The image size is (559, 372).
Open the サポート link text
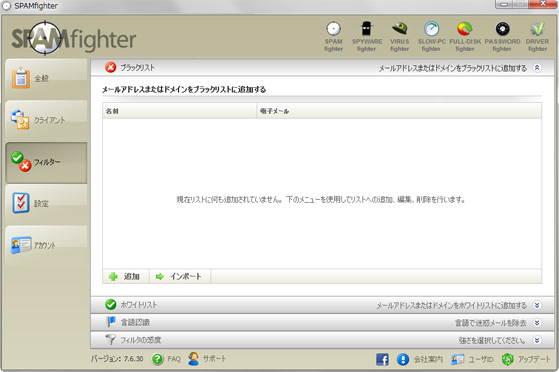click(214, 359)
